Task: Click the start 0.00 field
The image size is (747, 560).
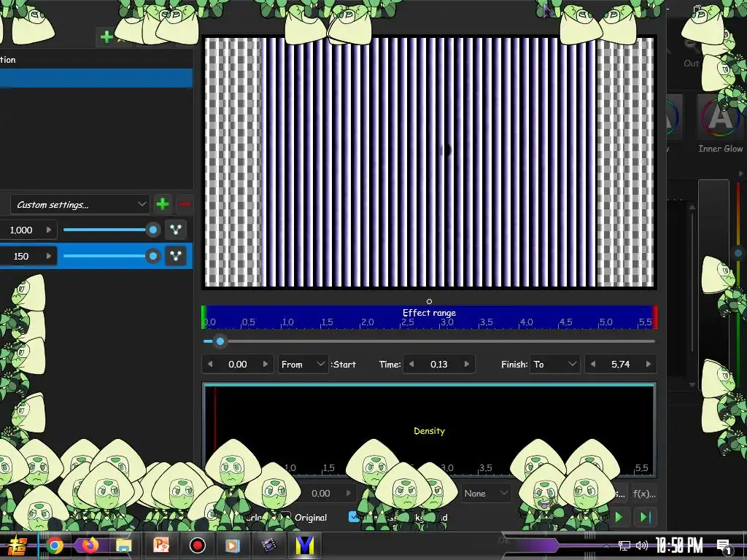Action: coord(237,365)
